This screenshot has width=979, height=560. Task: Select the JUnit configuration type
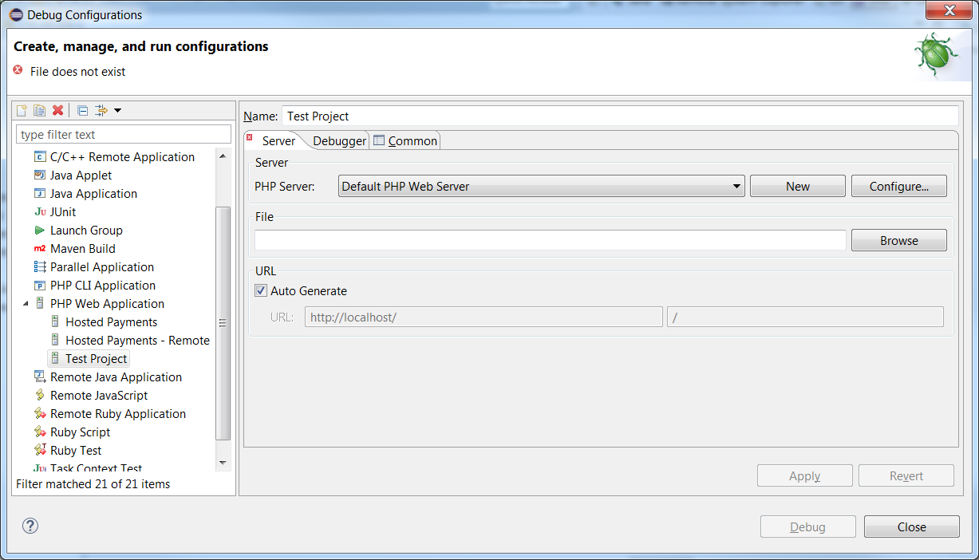tap(63, 212)
